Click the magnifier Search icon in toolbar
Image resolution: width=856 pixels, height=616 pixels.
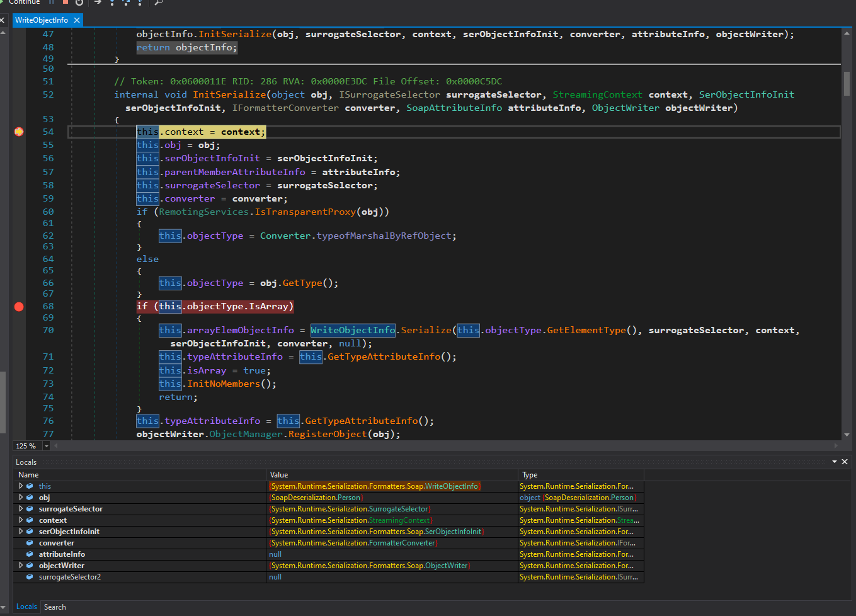(x=159, y=3)
